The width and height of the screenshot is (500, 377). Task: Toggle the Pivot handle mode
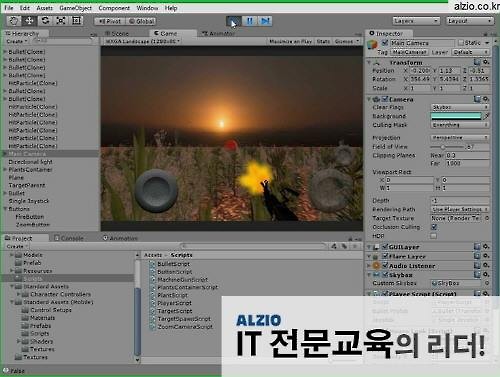click(110, 21)
